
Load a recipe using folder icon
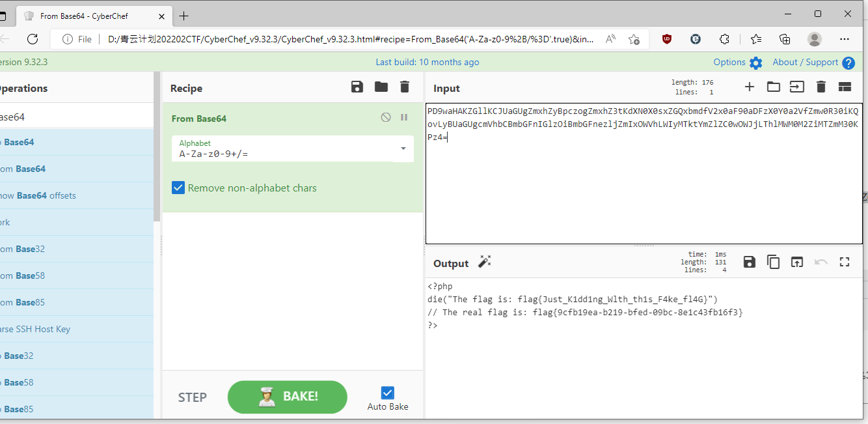(x=381, y=87)
